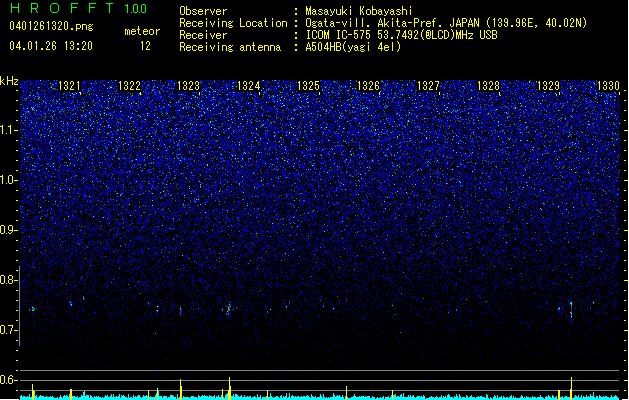
Task: Click the 1330 time marker
Action: click(609, 85)
